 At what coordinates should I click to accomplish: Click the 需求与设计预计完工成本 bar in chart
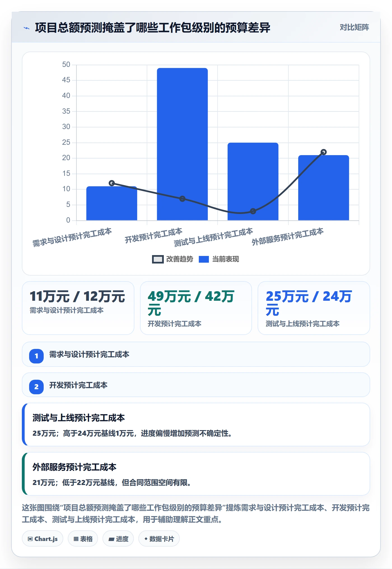(112, 203)
